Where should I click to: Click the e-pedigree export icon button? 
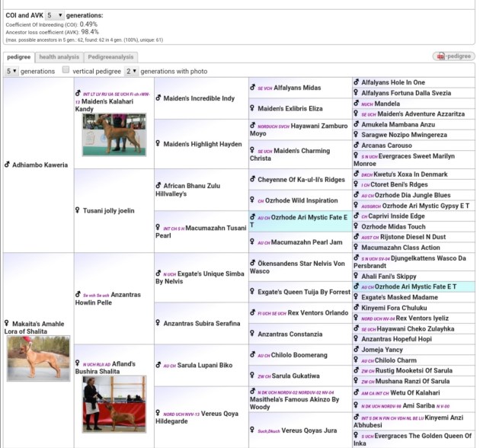453,56
